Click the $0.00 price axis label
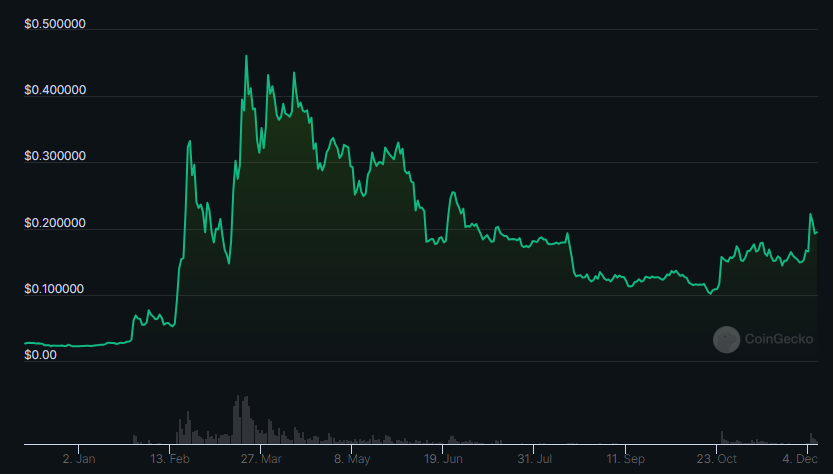 point(40,355)
